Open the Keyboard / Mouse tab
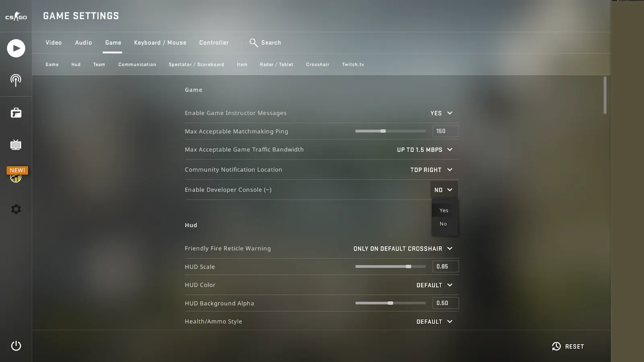The width and height of the screenshot is (644, 362). tap(160, 43)
